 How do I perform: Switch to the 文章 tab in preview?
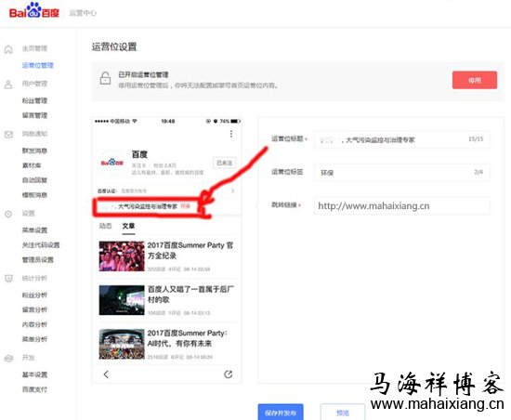128,226
